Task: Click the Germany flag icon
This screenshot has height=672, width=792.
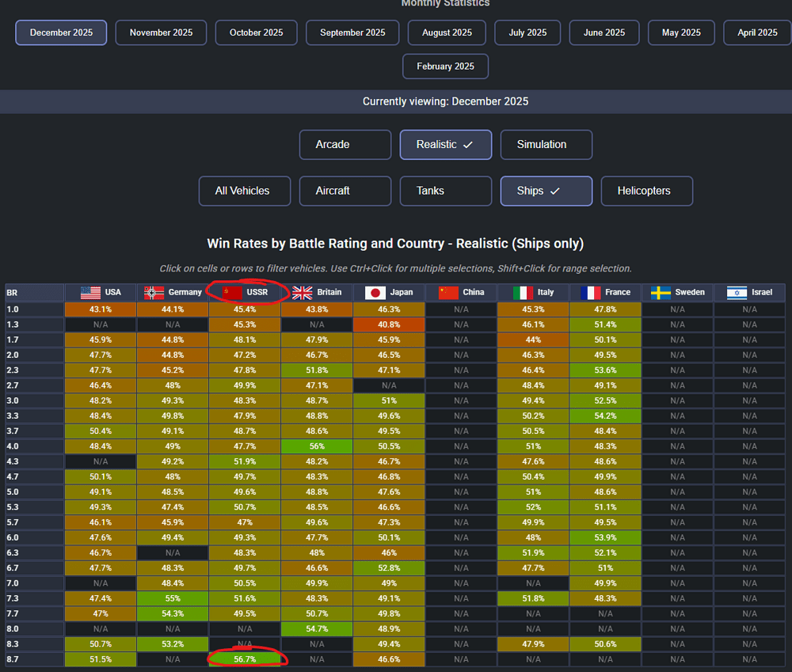Action: click(x=154, y=292)
